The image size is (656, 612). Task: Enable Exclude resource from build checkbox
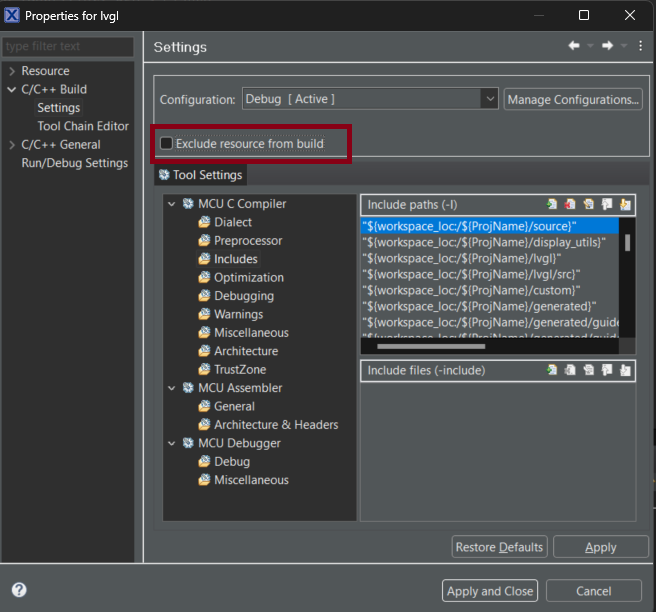167,144
